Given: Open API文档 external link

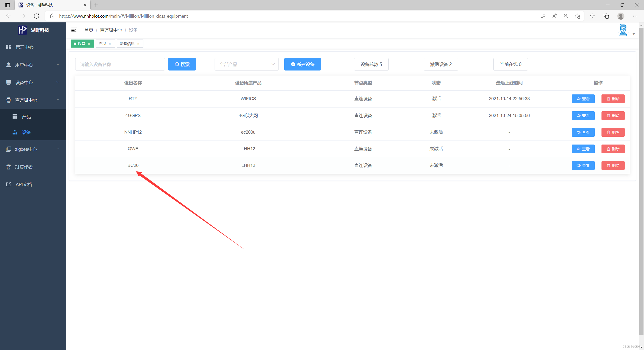Looking at the screenshot, I should [x=24, y=184].
